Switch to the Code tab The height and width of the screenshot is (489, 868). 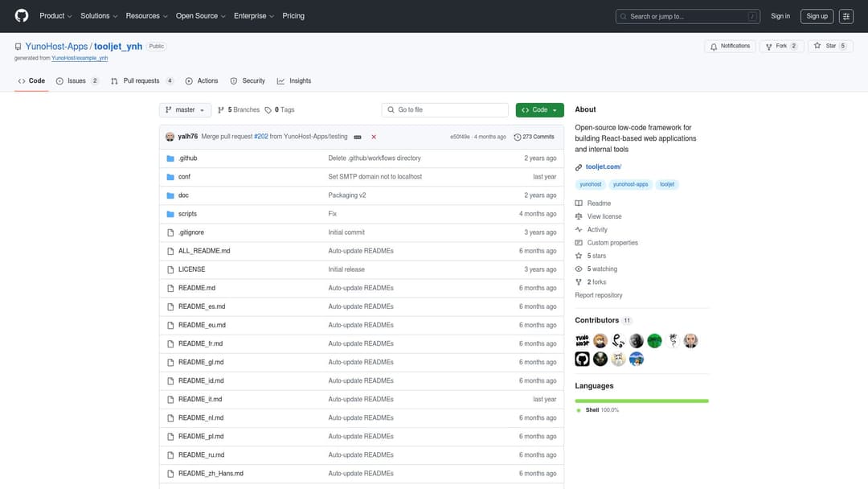[x=31, y=81]
